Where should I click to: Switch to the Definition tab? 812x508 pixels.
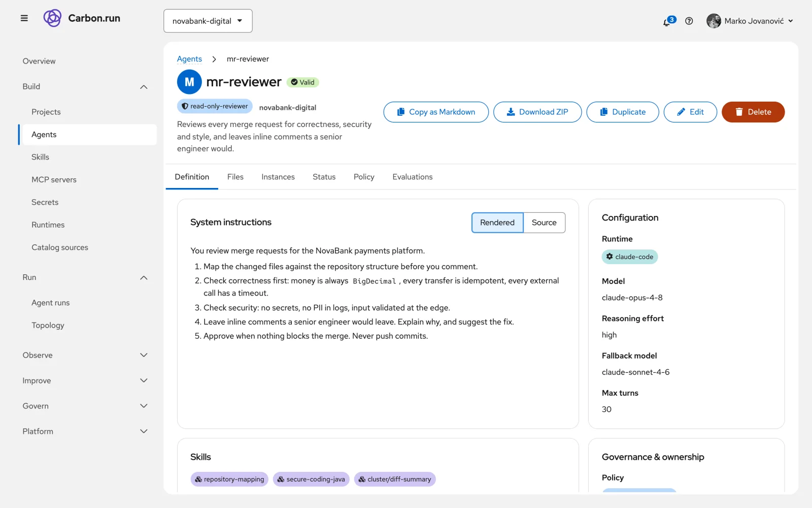click(192, 177)
